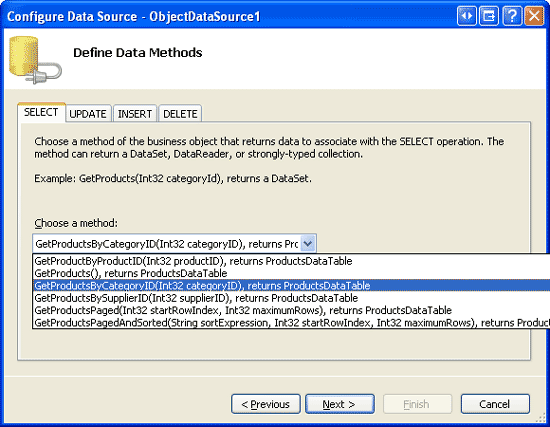Screen dimensions: 550x427
Task: Pick GetProductsBySupplierID method from list
Action: click(x=291, y=298)
